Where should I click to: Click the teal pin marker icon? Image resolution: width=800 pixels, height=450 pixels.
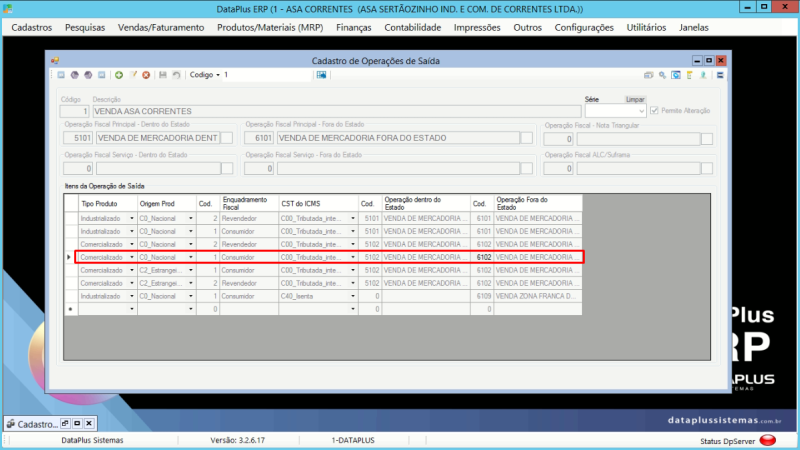[x=703, y=75]
